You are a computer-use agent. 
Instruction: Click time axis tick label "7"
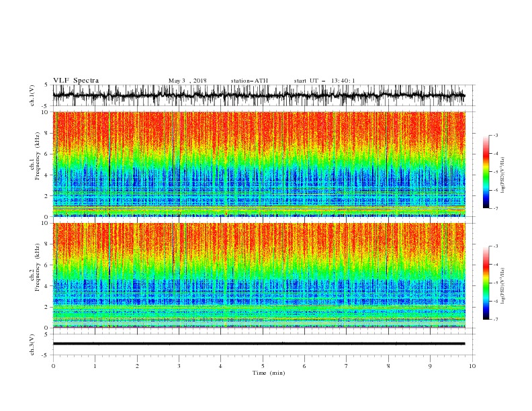[347, 366]
